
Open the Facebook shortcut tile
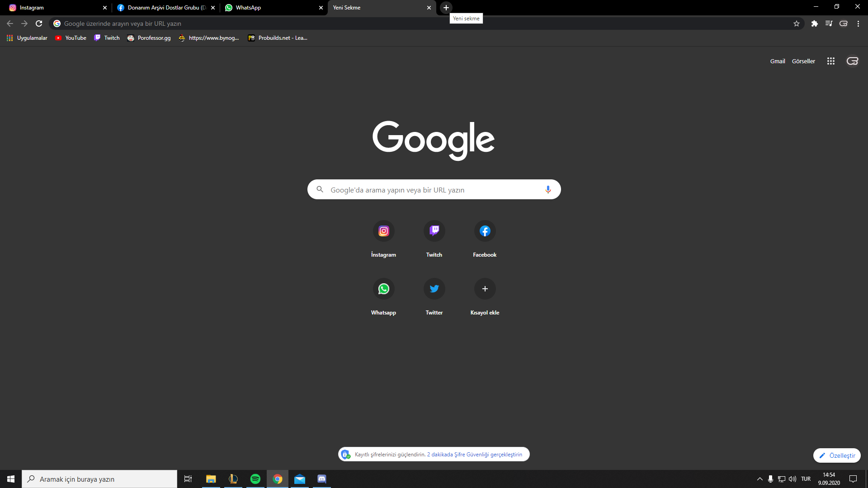click(x=485, y=239)
